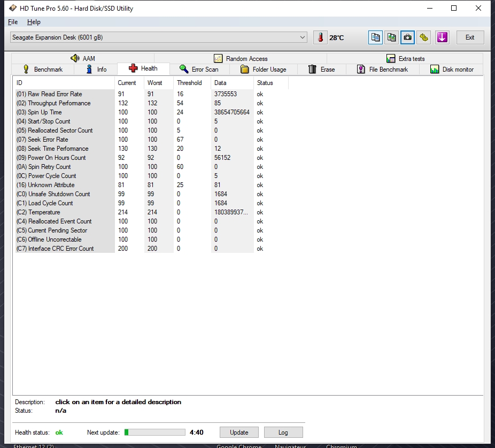Click the Next update progress bar
The image size is (495, 448).
pyautogui.click(x=155, y=432)
